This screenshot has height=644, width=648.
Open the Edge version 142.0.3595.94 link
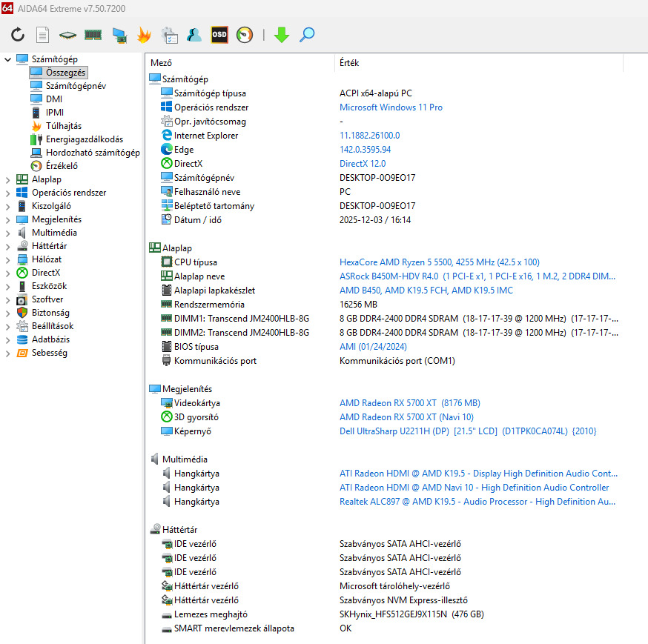click(365, 150)
